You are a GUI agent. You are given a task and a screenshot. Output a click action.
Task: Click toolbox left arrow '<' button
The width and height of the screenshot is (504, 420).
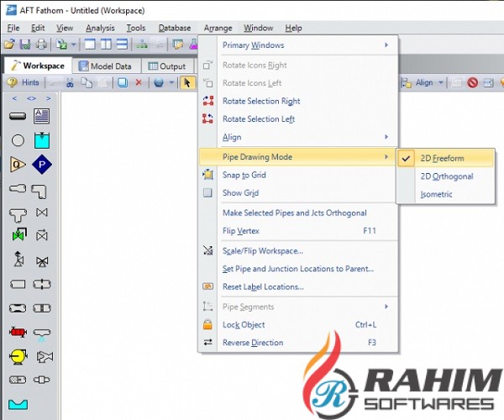tap(14, 98)
